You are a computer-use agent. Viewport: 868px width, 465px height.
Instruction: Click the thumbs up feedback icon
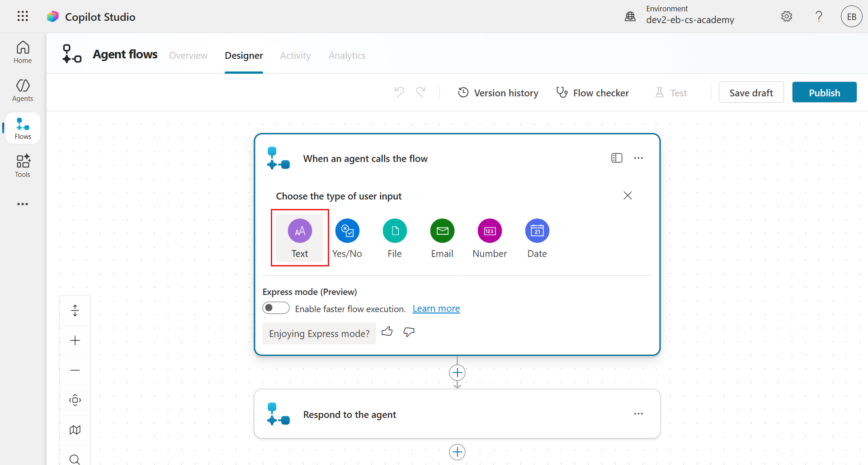pyautogui.click(x=387, y=332)
